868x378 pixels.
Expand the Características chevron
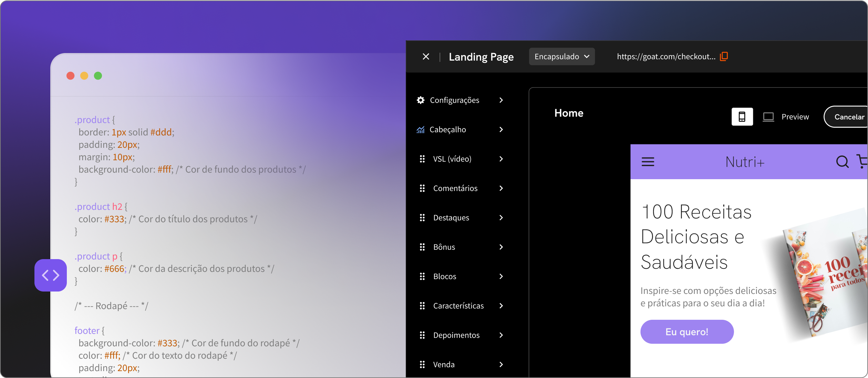[501, 306]
